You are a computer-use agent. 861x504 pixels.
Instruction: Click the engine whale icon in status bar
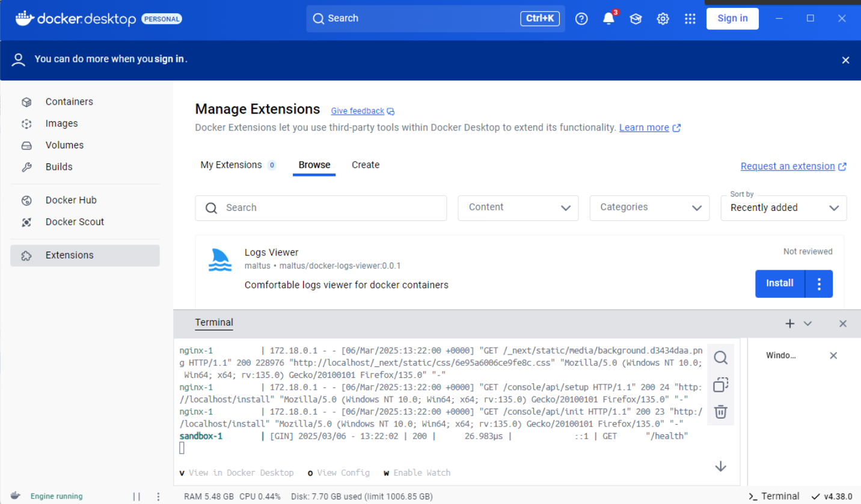(16, 496)
